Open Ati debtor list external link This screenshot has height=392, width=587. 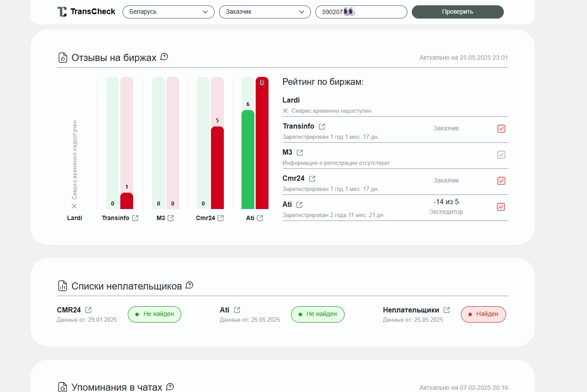point(237,310)
